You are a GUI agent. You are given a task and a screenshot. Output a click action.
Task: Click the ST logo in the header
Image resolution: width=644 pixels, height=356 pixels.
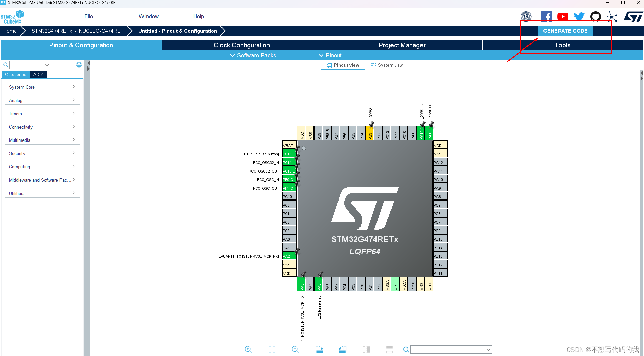click(633, 17)
